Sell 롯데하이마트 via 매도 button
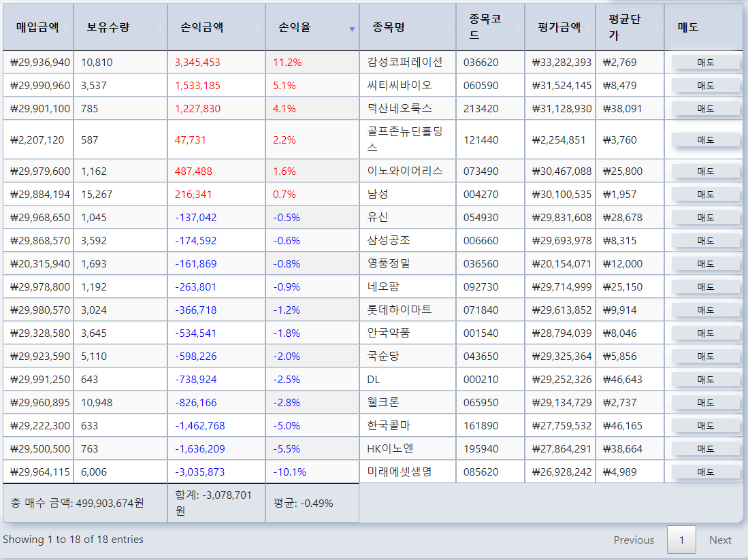Image resolution: width=748 pixels, height=560 pixels. pos(706,310)
